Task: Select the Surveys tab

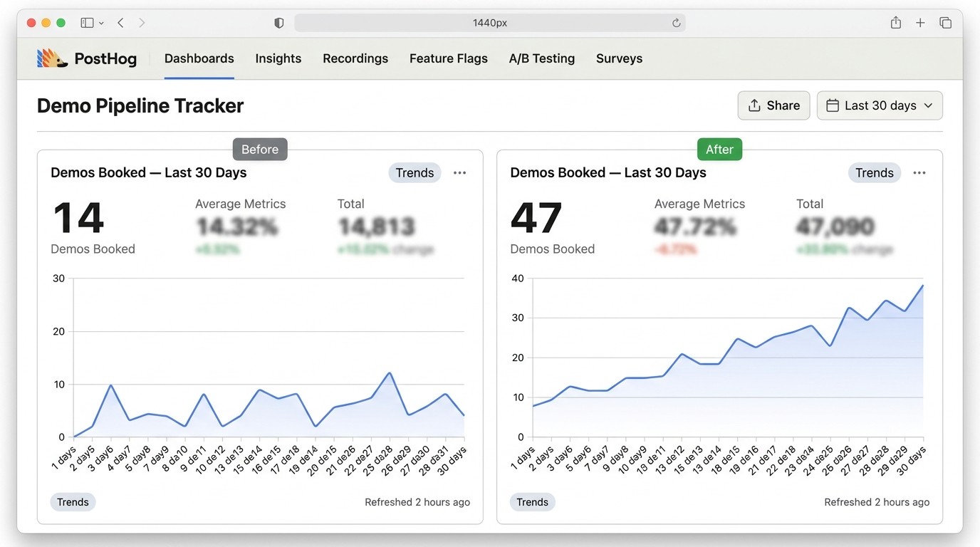Action: pos(618,58)
